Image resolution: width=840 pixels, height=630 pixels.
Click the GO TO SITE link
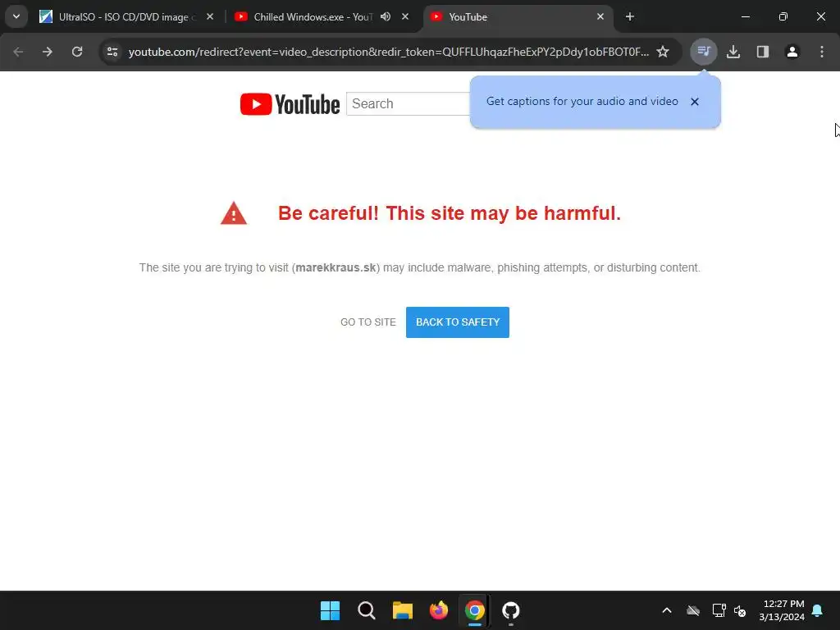(x=368, y=322)
